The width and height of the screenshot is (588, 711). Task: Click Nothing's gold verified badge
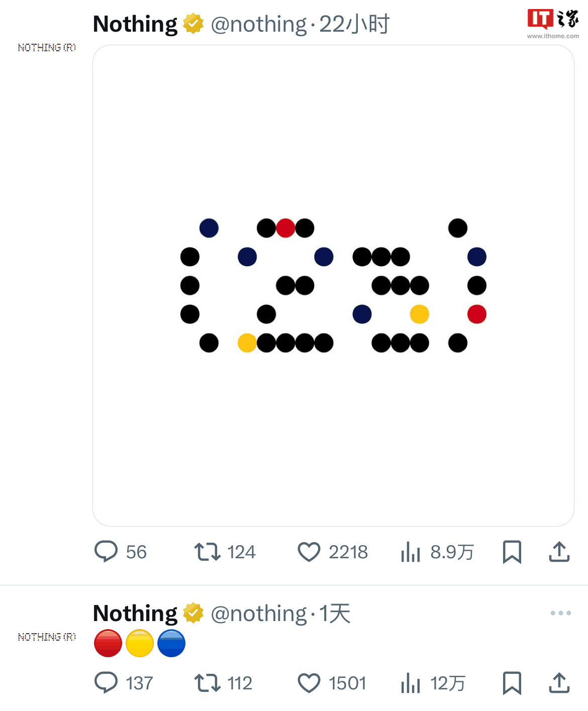pos(192,23)
